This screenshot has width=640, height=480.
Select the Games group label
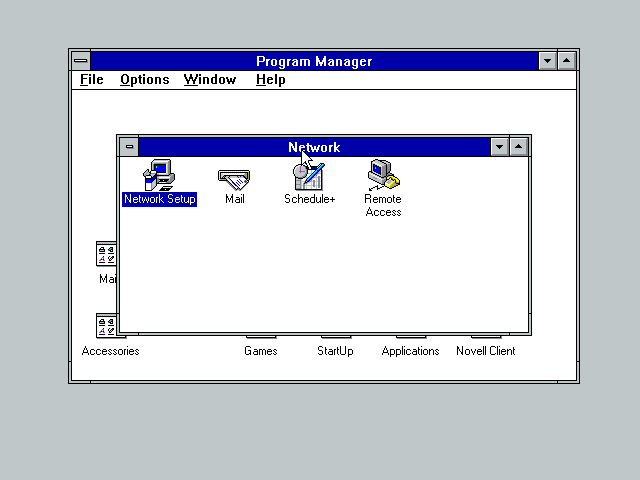coord(260,351)
